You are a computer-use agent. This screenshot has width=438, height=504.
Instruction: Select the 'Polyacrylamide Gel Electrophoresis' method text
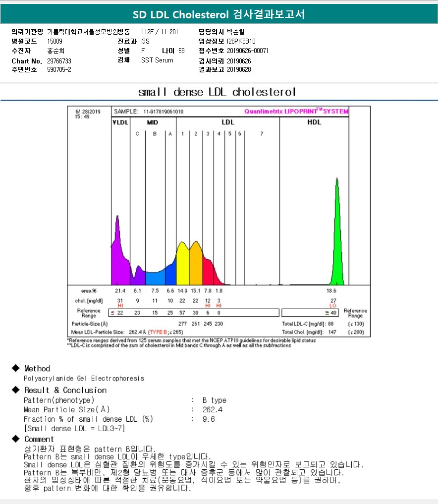(84, 379)
